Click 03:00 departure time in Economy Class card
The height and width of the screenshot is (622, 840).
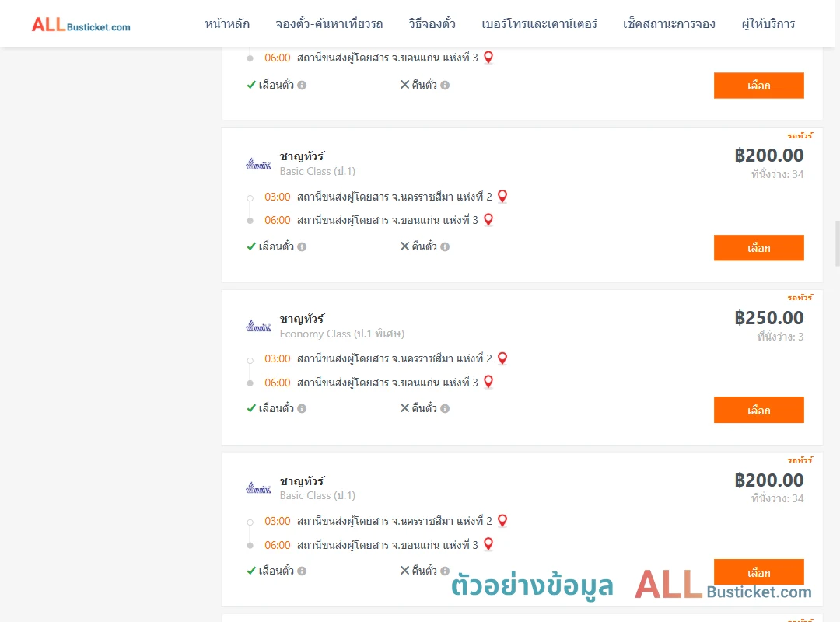pyautogui.click(x=278, y=359)
